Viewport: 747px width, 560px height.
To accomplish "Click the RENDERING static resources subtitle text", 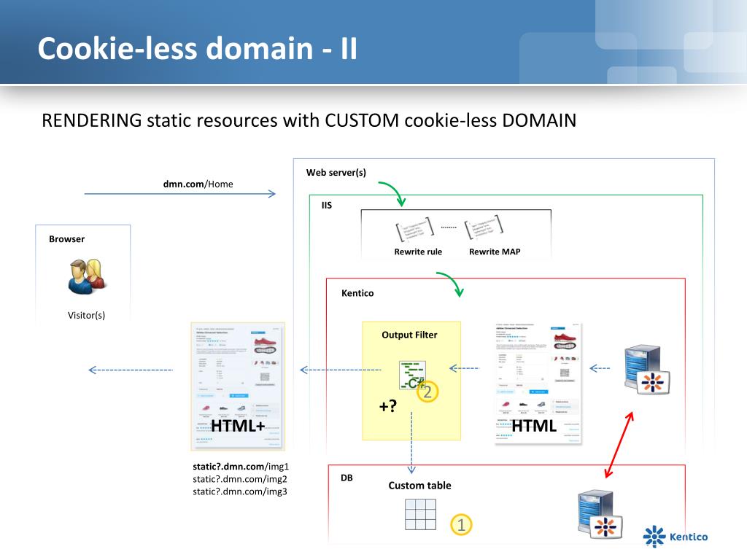I will (x=309, y=120).
